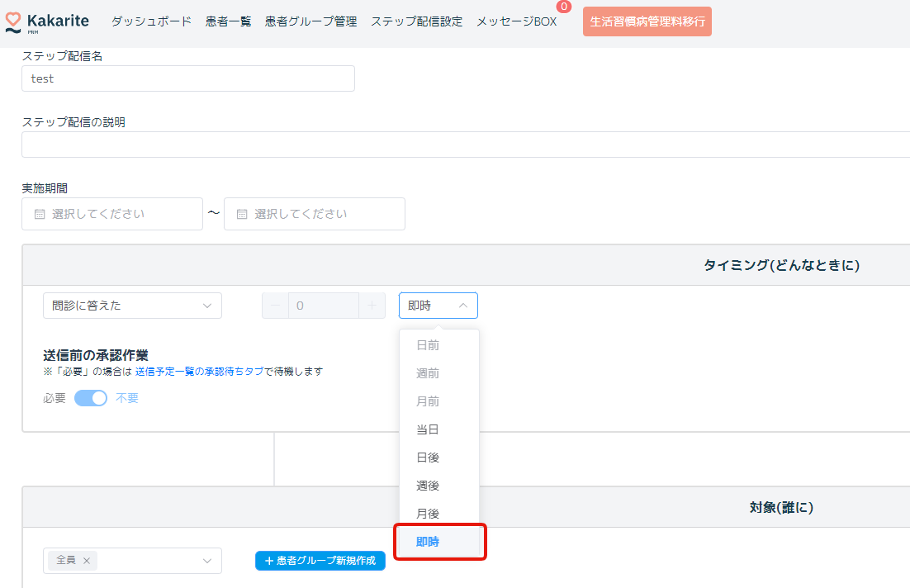Toggle the 必要/不要 approval switch
Viewport: 910px width, 588px height.
click(91, 398)
